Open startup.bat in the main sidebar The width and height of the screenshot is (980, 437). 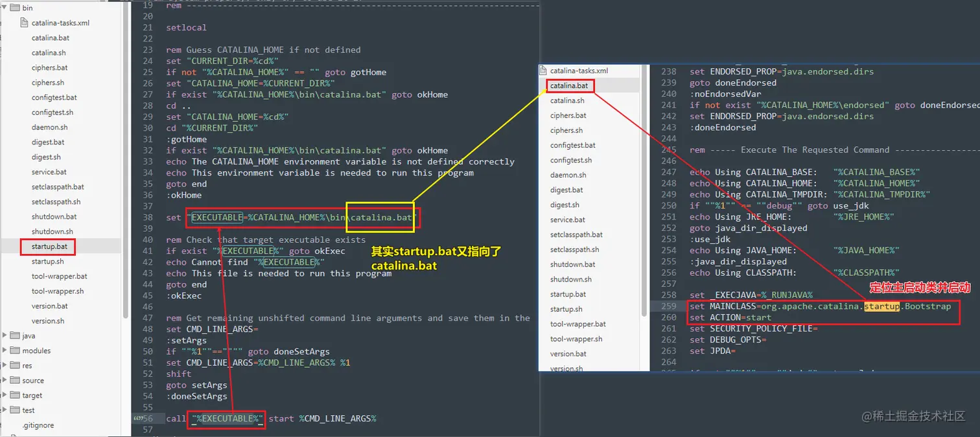coord(49,247)
